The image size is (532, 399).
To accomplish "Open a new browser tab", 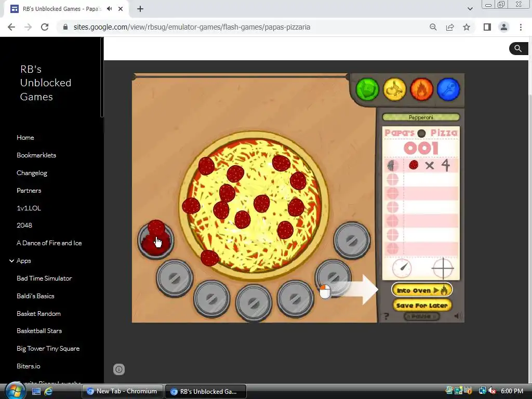I will pyautogui.click(x=140, y=9).
